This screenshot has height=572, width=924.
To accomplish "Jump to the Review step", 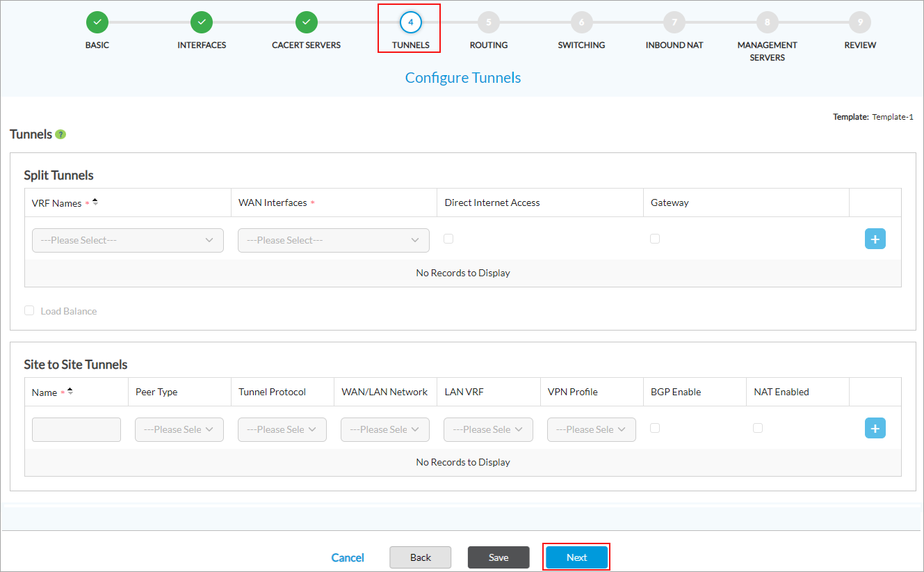I will [x=860, y=22].
